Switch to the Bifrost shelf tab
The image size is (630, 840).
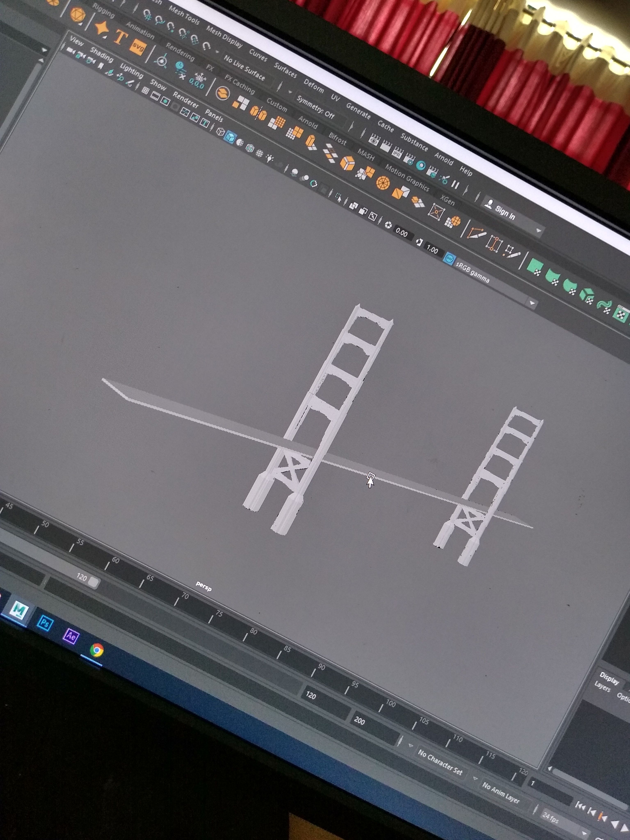pyautogui.click(x=338, y=139)
